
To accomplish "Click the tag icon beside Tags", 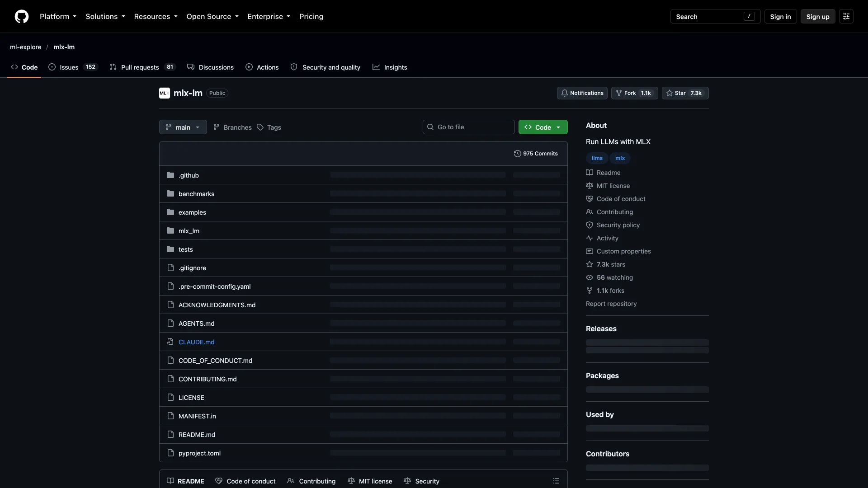I will point(260,127).
